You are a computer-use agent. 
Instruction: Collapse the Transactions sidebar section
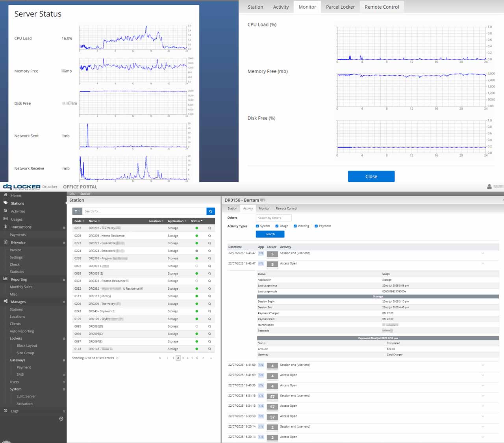64,227
